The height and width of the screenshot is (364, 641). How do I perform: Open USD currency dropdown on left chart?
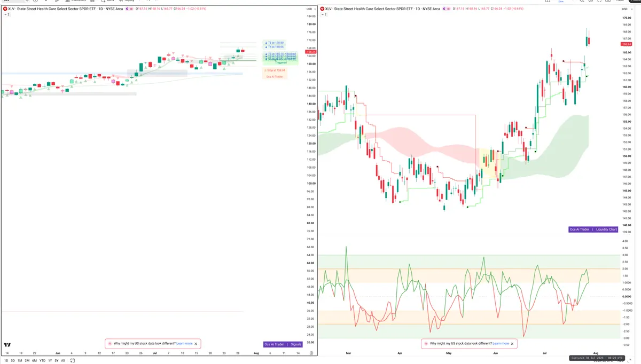[x=310, y=9]
